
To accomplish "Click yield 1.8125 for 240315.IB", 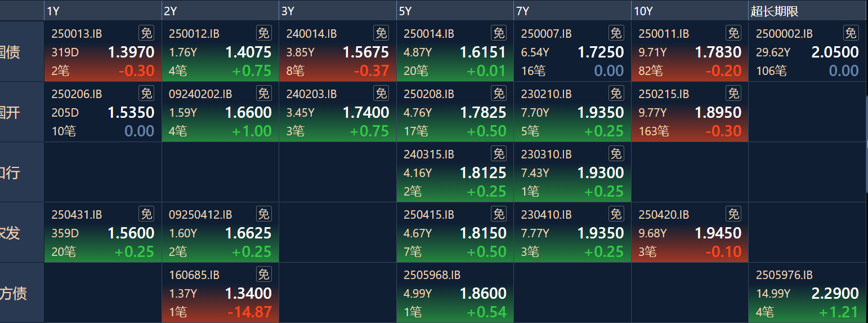I will coord(484,173).
